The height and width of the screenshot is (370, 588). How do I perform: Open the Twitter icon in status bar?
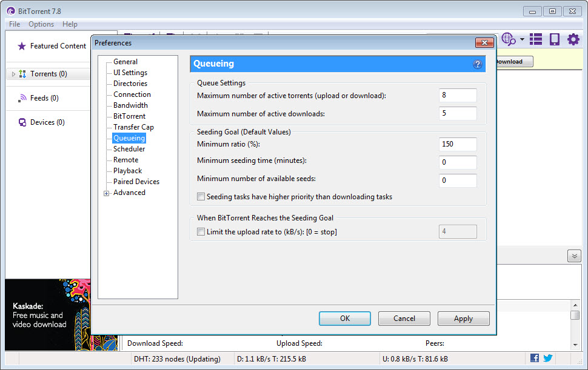[x=548, y=358]
